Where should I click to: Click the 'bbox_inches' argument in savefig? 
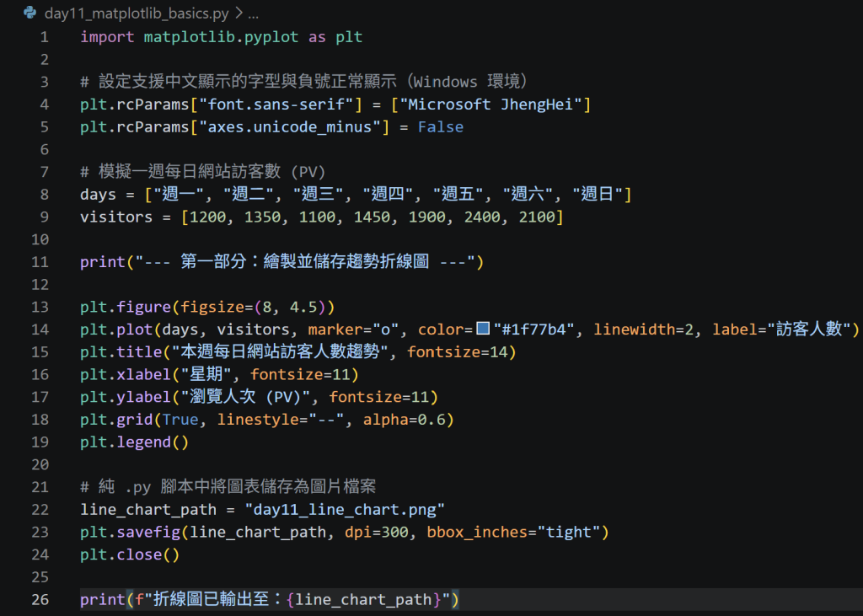pos(477,532)
